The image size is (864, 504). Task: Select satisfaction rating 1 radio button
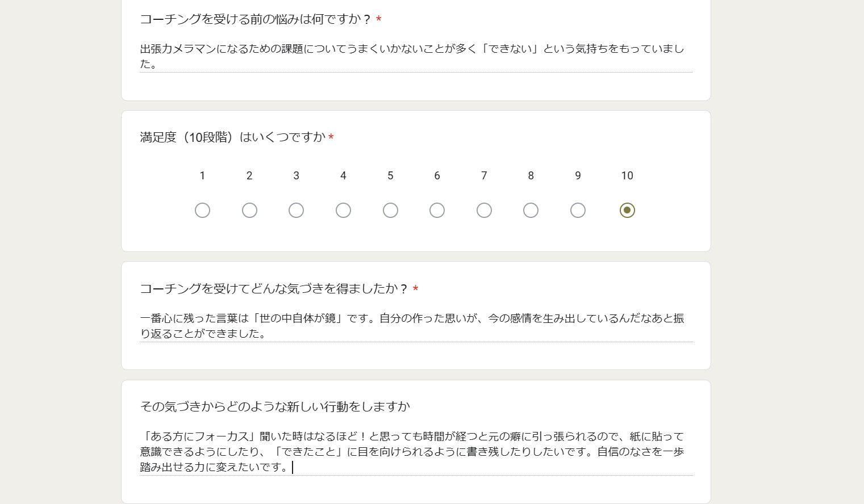[202, 211]
